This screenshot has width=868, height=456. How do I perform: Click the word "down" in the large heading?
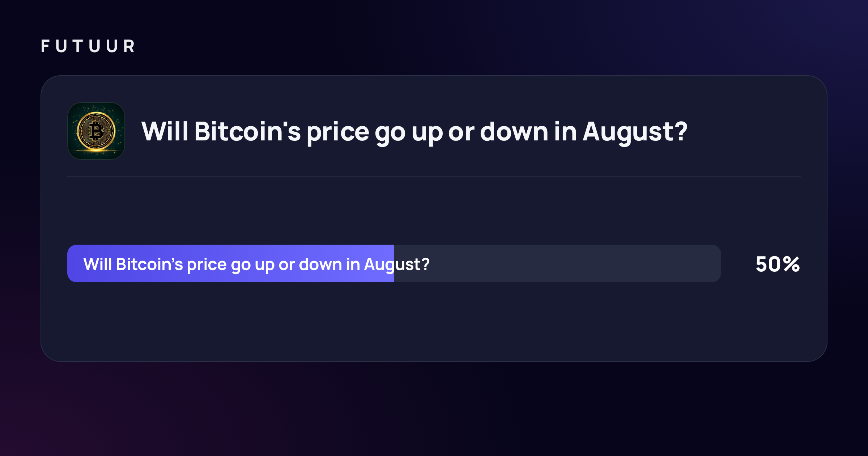click(514, 131)
